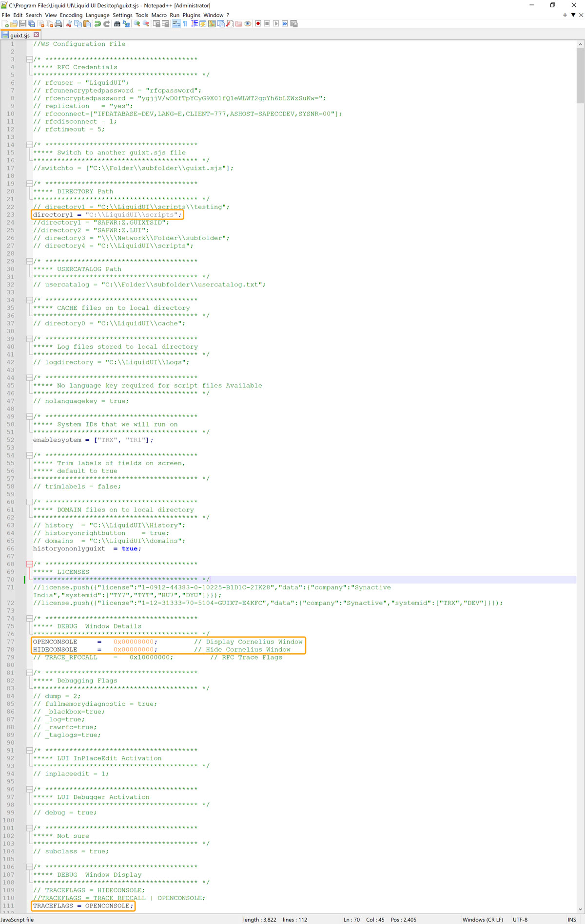Save the current guixt.sjs file
This screenshot has width=585, height=924.
tap(22, 24)
